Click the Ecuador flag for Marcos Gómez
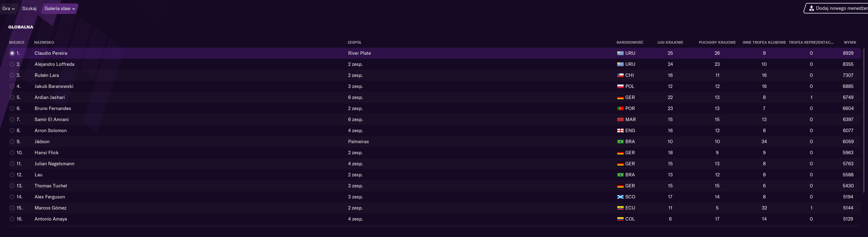The image size is (868, 237). 620,208
